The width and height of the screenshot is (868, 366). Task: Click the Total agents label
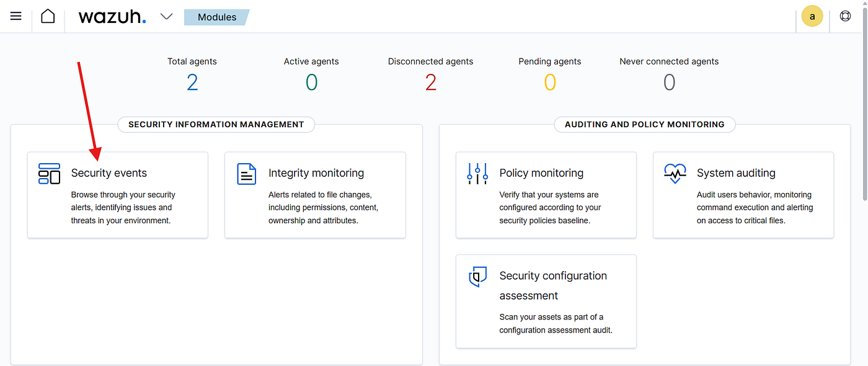point(192,61)
